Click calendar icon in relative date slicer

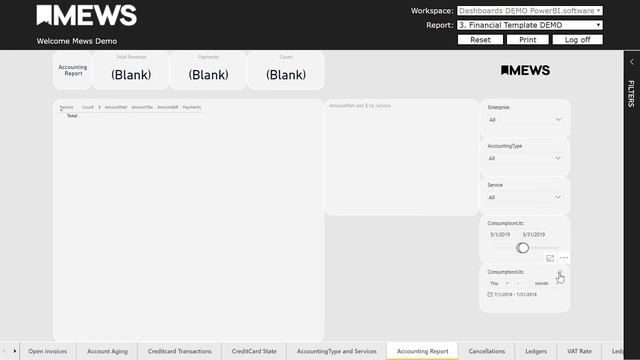pos(490,294)
